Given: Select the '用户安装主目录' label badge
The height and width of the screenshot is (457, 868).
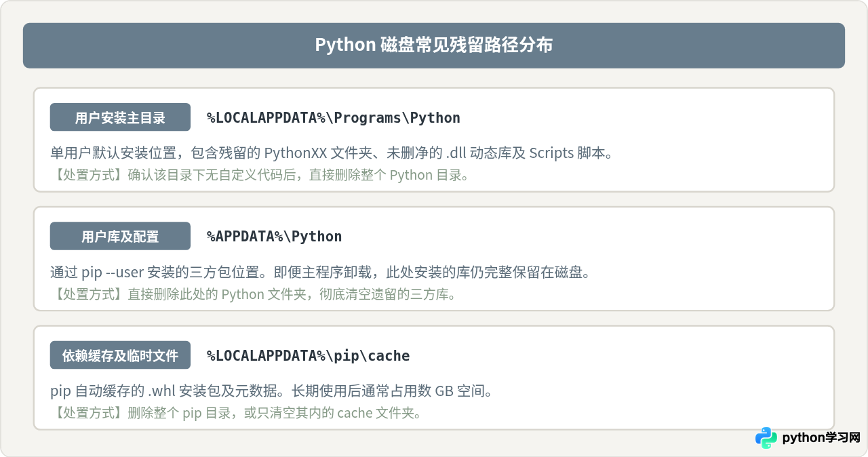Looking at the screenshot, I should pos(120,117).
